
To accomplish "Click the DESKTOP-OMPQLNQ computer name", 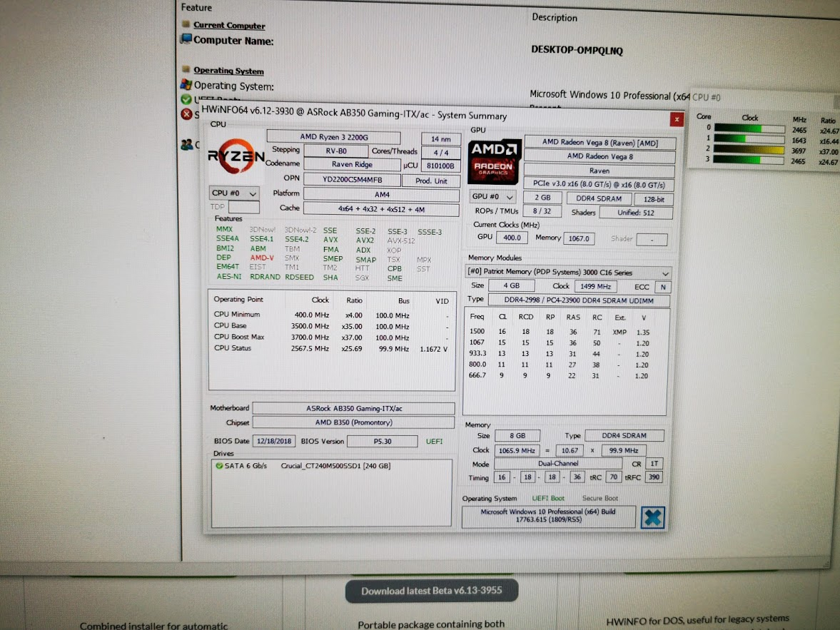I will tap(577, 51).
